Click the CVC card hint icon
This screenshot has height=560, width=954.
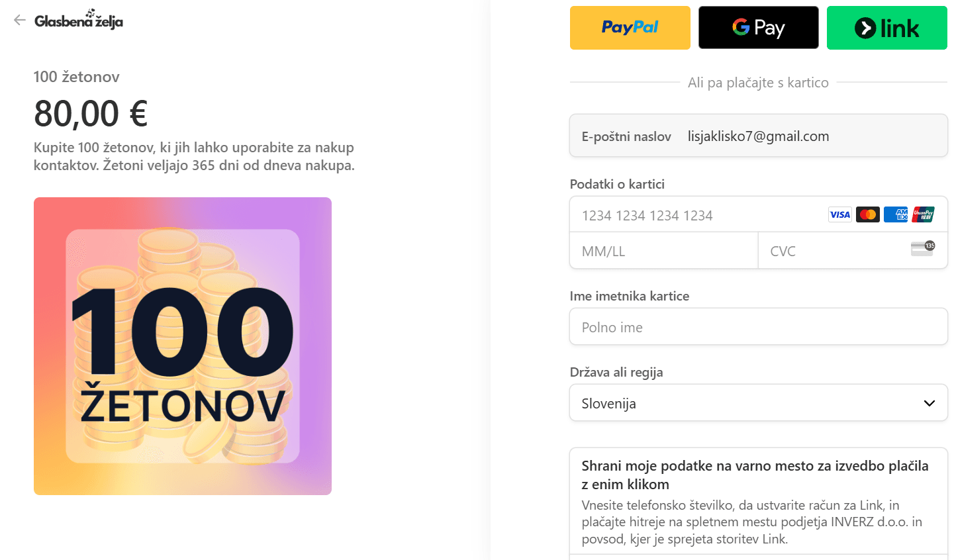922,250
